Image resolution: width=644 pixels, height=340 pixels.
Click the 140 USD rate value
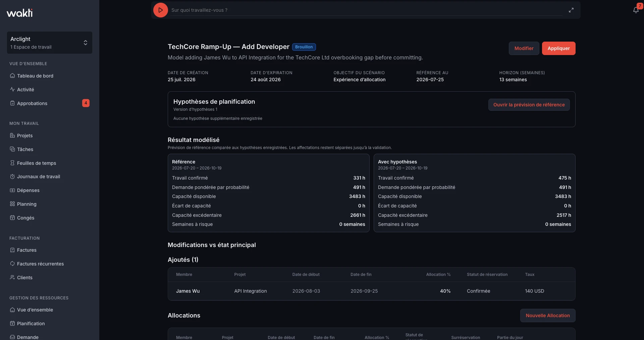click(534, 291)
